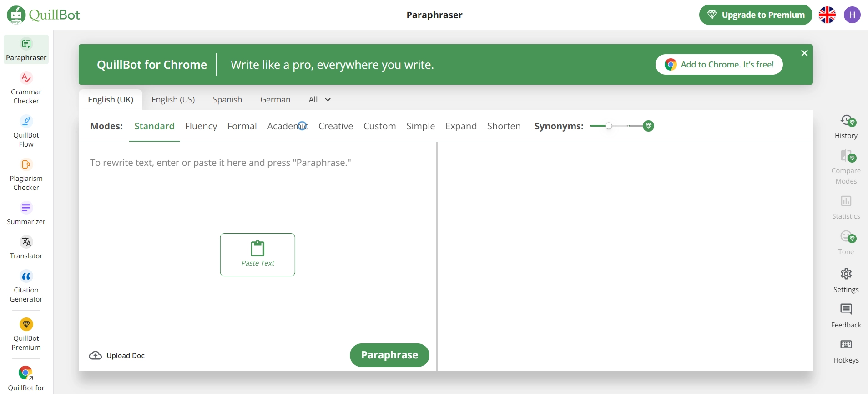868x394 pixels.
Task: Expand the All languages dropdown
Action: click(x=319, y=100)
